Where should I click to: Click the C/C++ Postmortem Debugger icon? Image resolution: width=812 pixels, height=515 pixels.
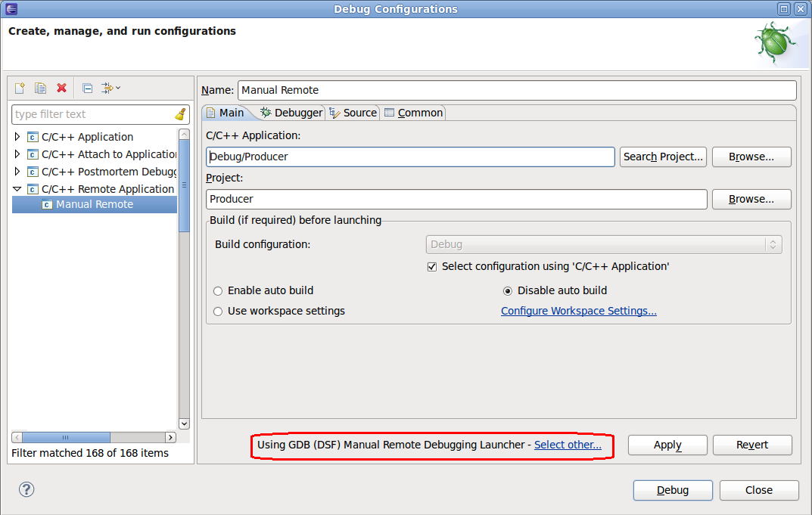tap(32, 172)
